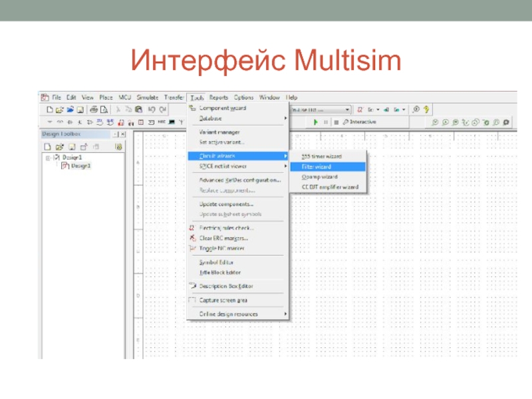Open the Simulate menu
The image size is (532, 399).
148,97
